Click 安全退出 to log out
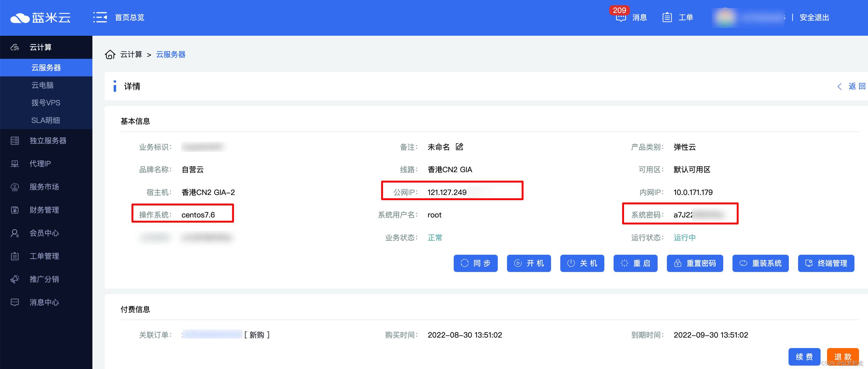The height and width of the screenshot is (369, 868). point(814,17)
